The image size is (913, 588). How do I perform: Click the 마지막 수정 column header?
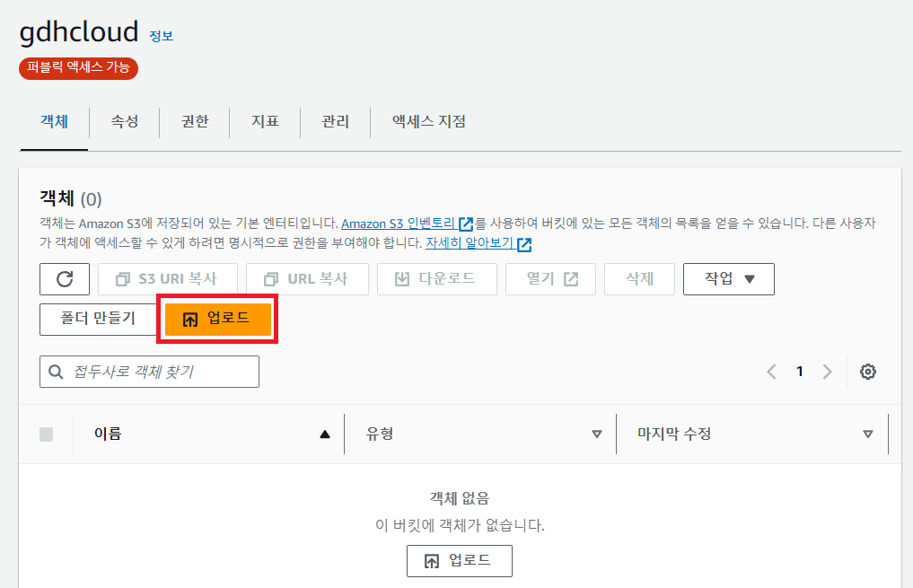(x=674, y=434)
